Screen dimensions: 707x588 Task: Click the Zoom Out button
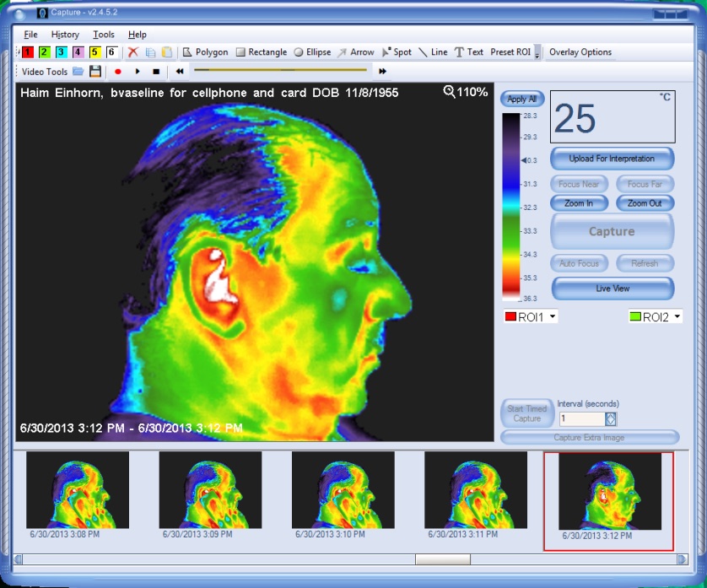point(645,203)
